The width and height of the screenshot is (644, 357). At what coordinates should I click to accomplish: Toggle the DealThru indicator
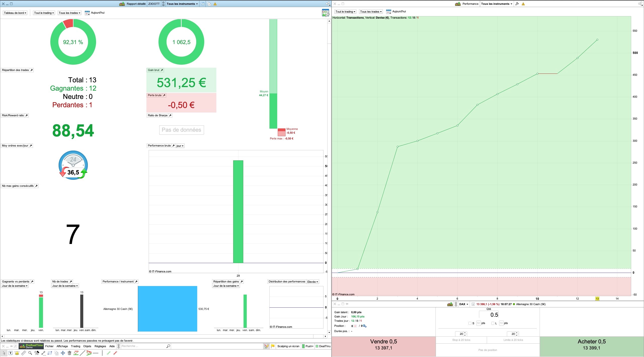click(x=317, y=346)
